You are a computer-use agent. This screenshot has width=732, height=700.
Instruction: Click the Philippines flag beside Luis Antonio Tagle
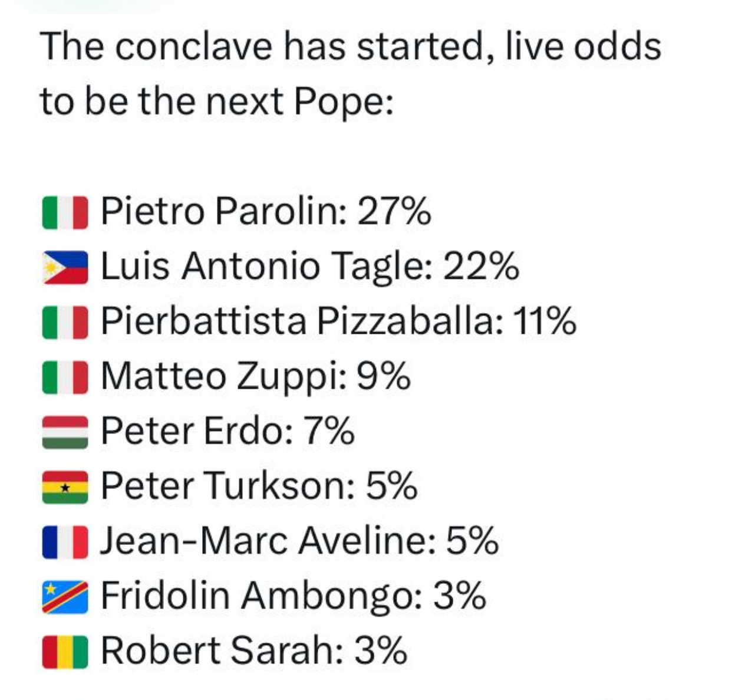tap(65, 268)
